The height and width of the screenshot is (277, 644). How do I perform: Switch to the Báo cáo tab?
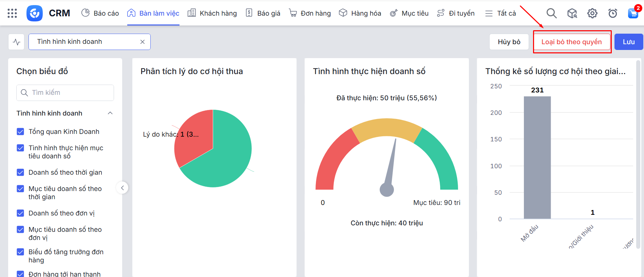(100, 13)
